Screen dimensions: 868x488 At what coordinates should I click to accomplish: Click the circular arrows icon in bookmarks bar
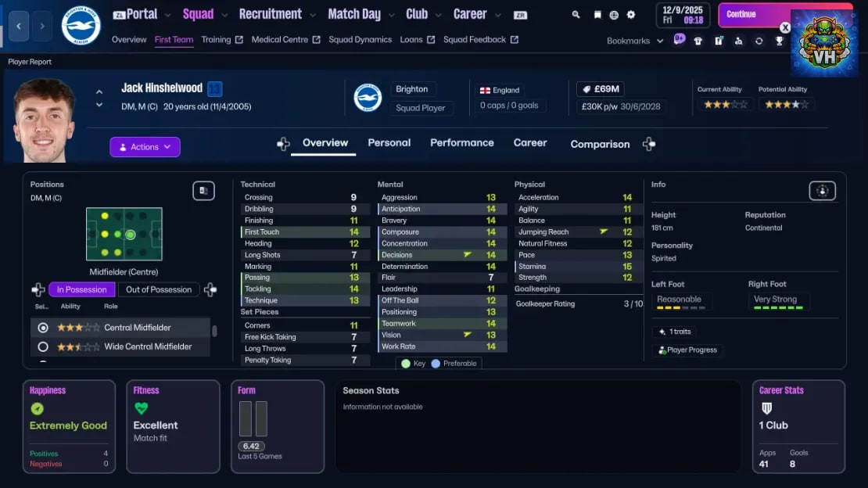pos(759,41)
